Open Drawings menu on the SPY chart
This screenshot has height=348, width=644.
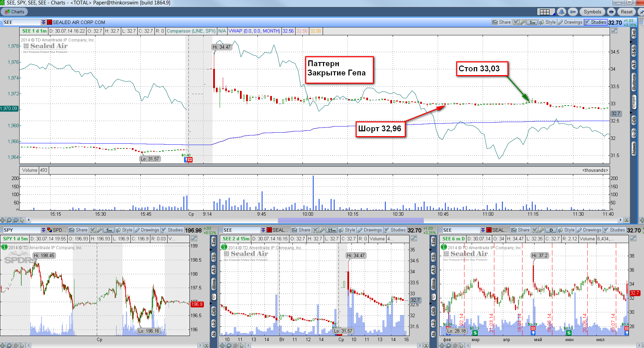pyautogui.click(x=147, y=230)
